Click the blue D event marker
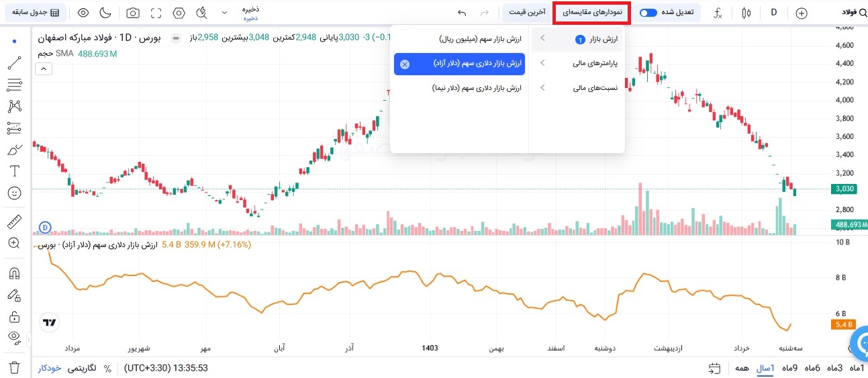Image resolution: width=868 pixels, height=378 pixels. pyautogui.click(x=46, y=228)
